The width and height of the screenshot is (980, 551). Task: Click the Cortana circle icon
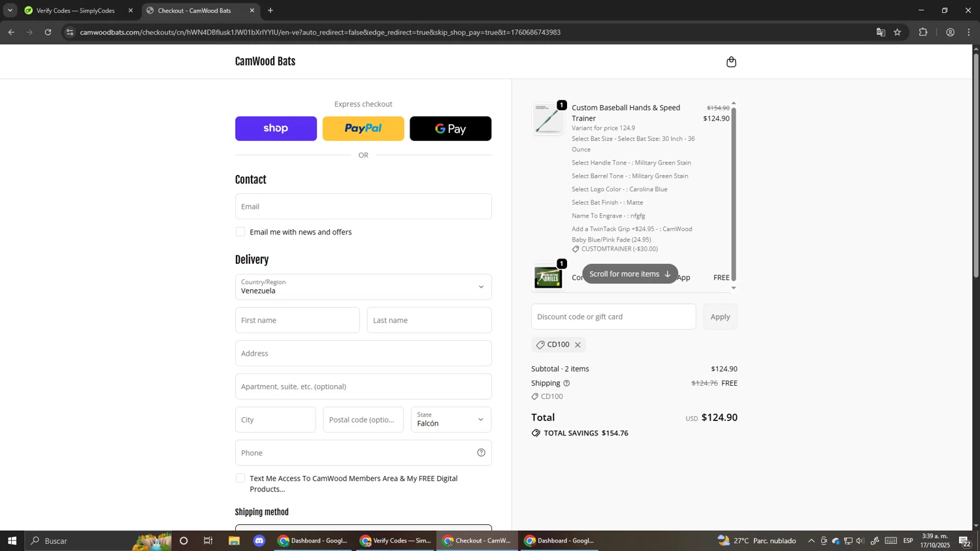click(x=184, y=541)
